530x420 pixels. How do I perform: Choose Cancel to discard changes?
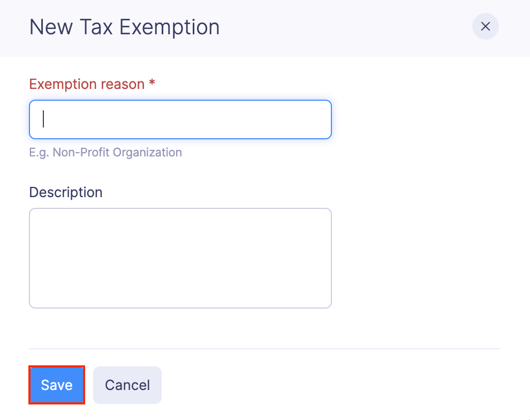coord(127,385)
